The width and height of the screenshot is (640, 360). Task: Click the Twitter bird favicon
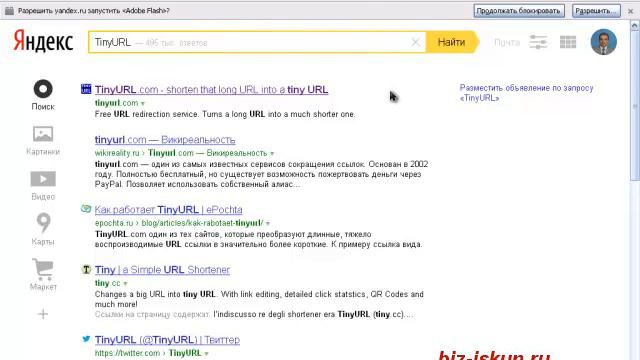86,339
